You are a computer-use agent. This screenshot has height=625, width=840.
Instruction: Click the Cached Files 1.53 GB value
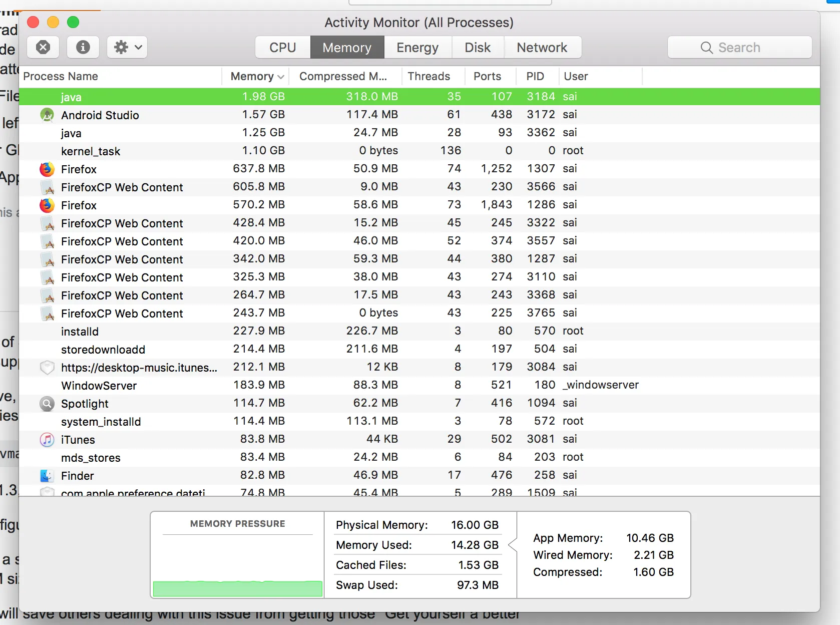point(478,565)
